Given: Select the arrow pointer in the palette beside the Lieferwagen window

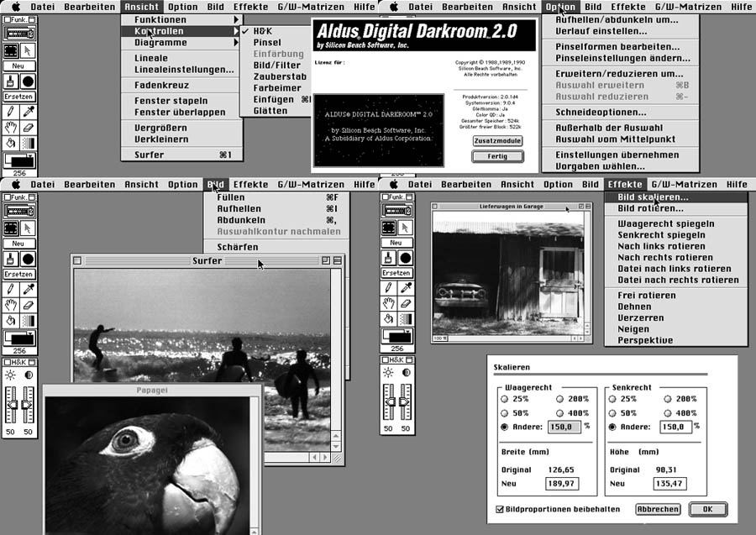Looking at the screenshot, I should point(406,227).
